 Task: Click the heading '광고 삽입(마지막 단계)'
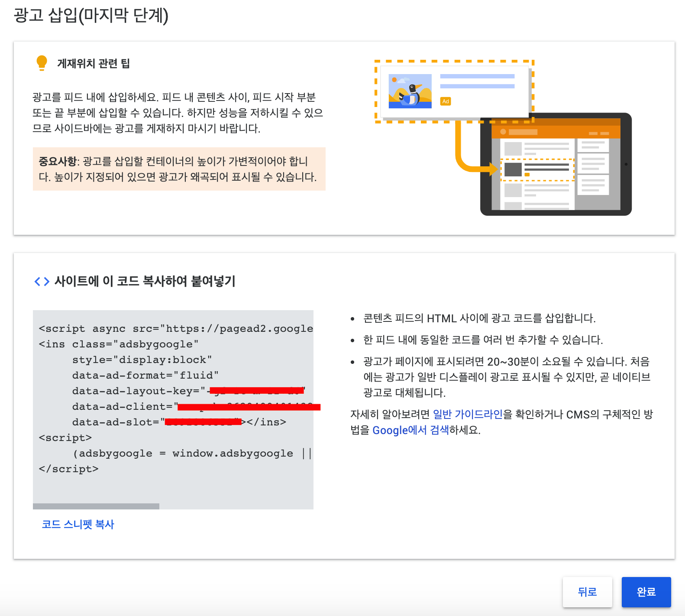(x=91, y=16)
